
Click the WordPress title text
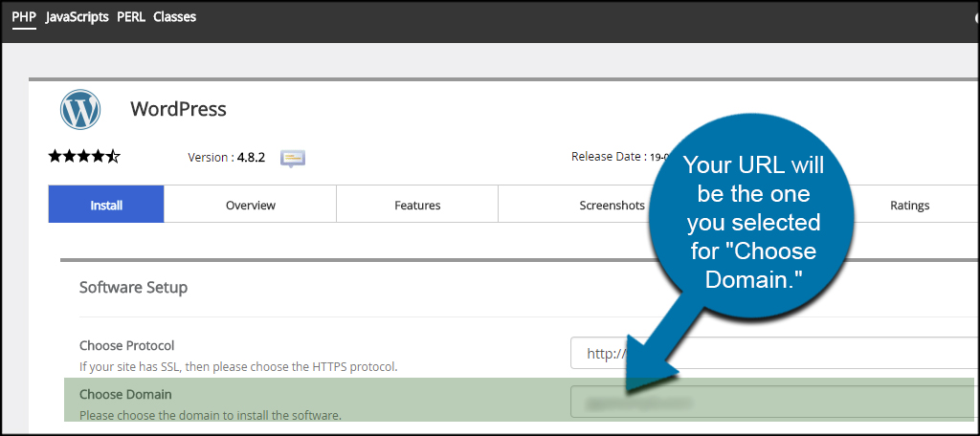coord(178,109)
